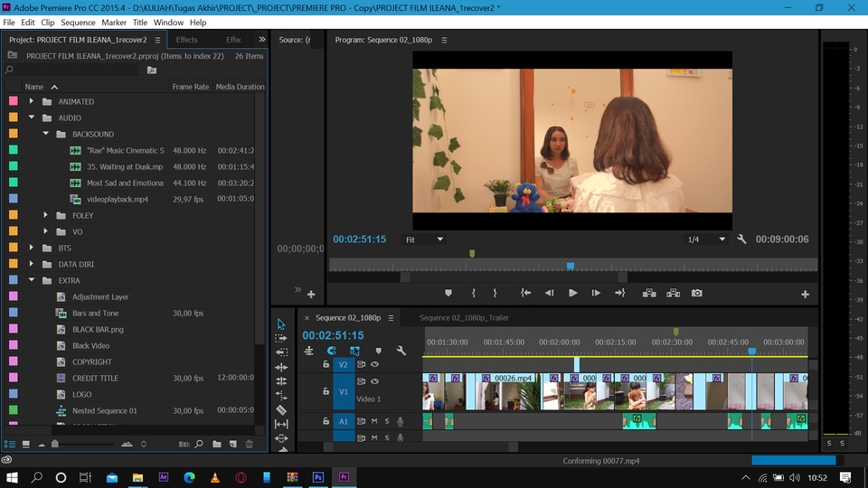Toggle V1 track lock
This screenshot has height=488, width=868.
click(326, 391)
